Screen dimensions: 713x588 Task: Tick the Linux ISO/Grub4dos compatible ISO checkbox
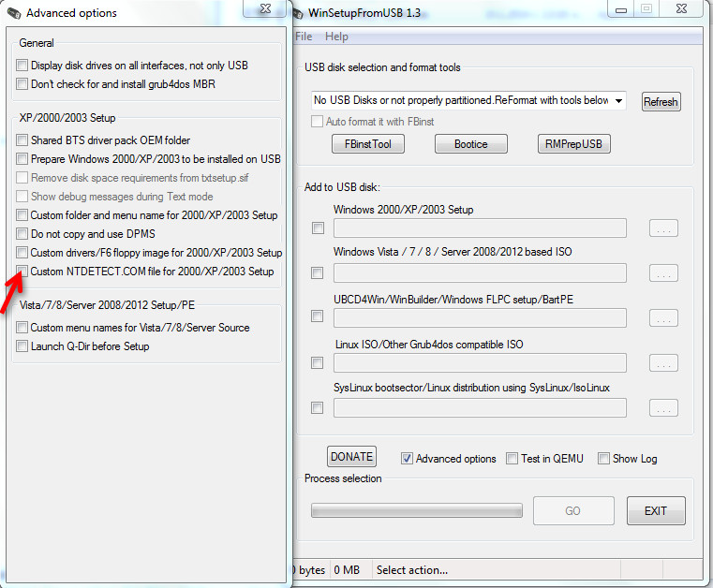318,362
